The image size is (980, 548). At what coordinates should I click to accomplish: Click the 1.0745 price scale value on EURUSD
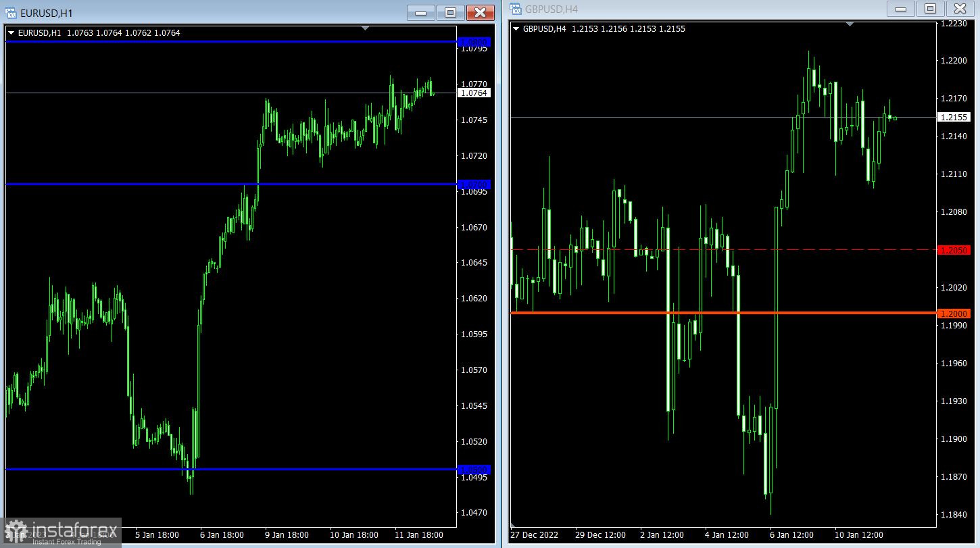(473, 120)
